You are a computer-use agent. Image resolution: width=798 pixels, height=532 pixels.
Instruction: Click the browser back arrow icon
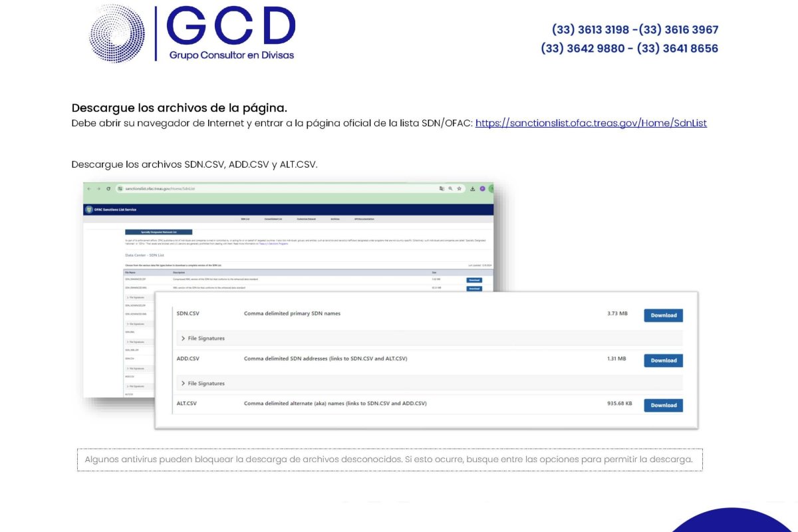pyautogui.click(x=88, y=189)
